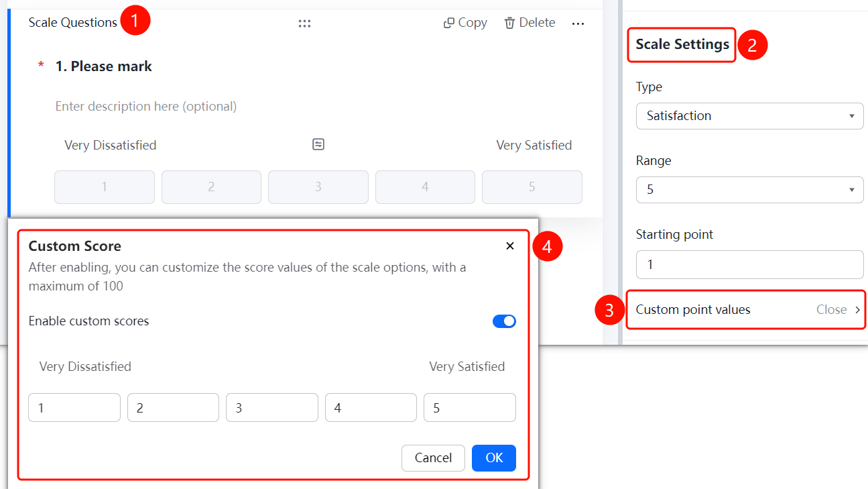The image size is (868, 489).
Task: Click the Starting point input field
Action: point(749,264)
